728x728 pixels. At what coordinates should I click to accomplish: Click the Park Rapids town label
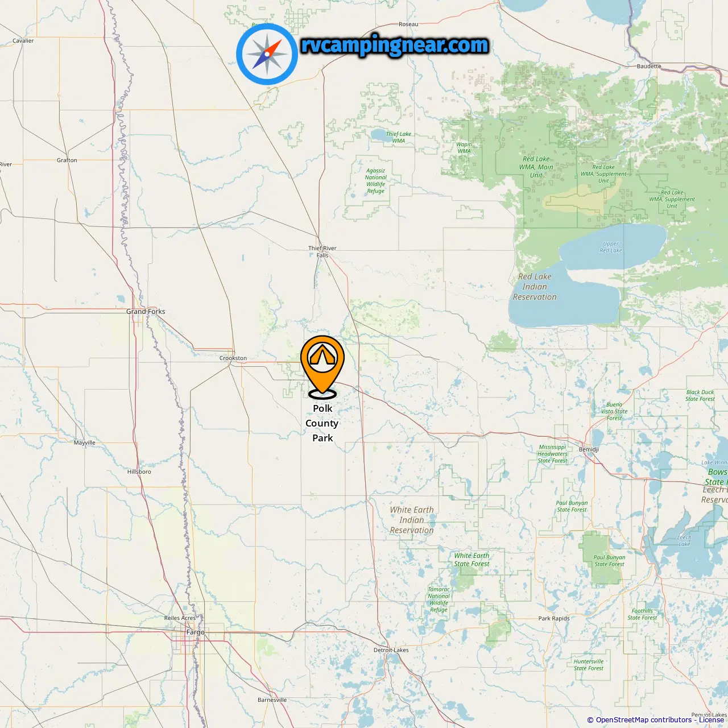[x=554, y=618]
